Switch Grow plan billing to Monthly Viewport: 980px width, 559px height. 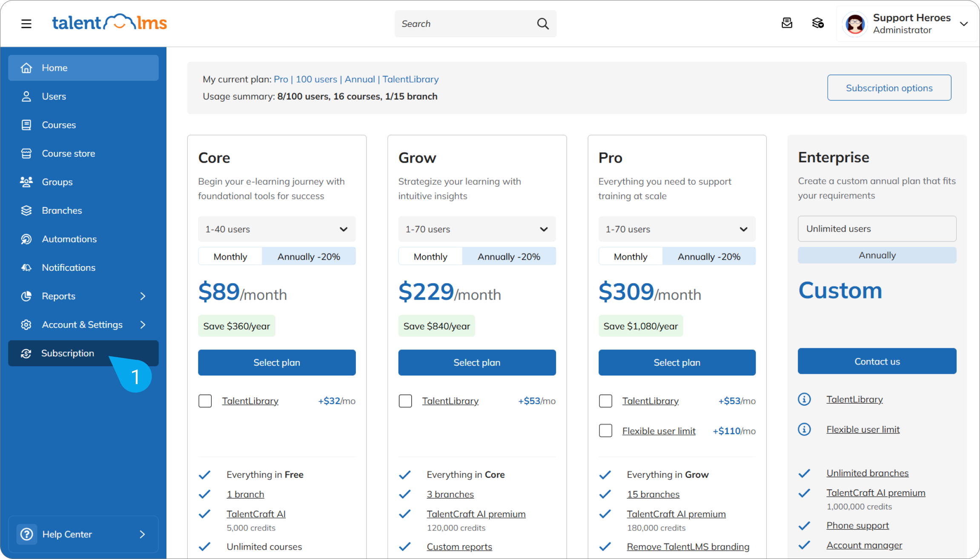pos(430,256)
